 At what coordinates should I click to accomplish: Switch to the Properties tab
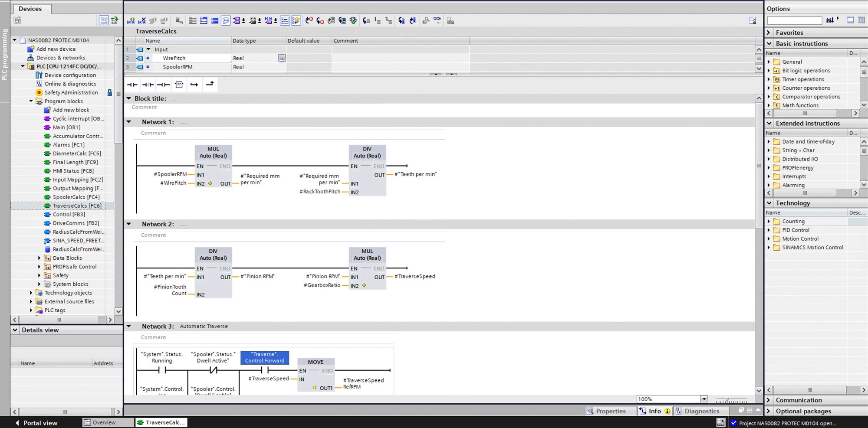(x=606, y=411)
